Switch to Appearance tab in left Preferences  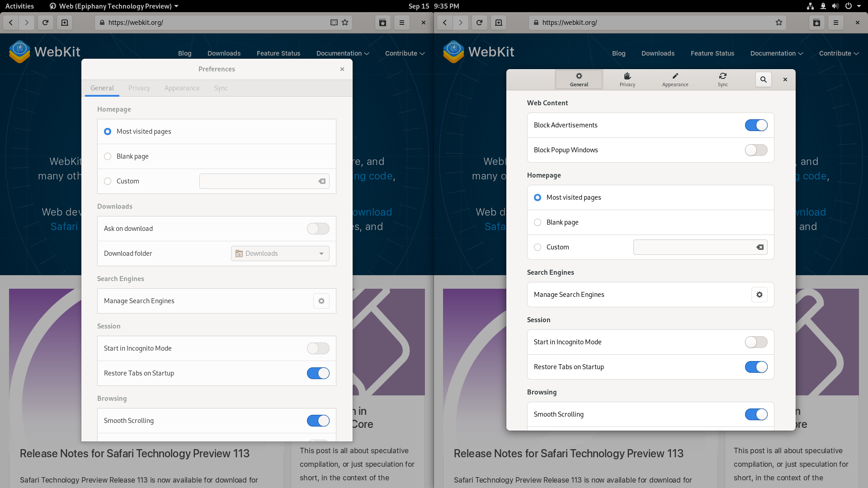tap(182, 88)
